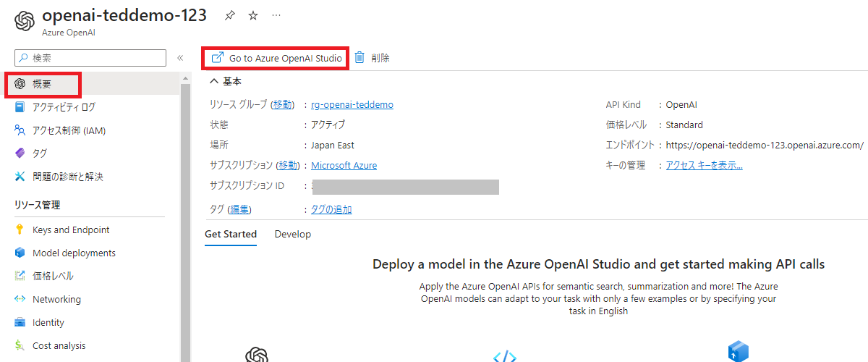Click the trash can icon

tap(359, 57)
